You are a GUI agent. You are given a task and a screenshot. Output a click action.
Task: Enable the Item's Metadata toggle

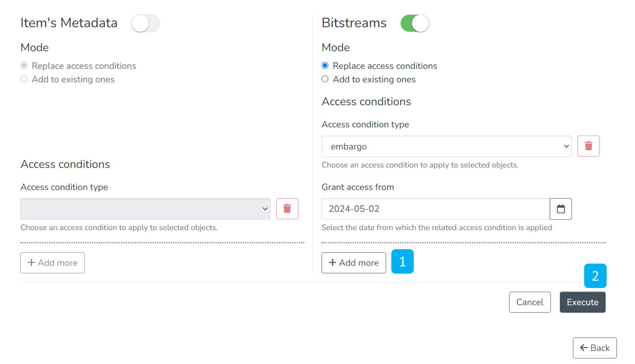coord(146,23)
